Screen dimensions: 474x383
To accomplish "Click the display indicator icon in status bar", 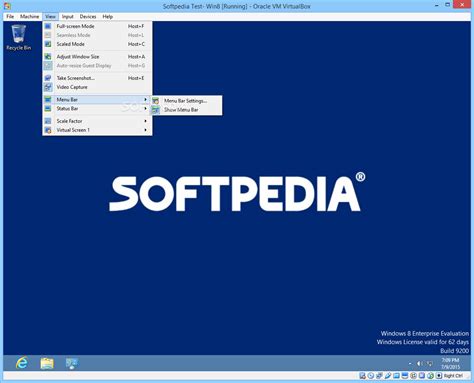I will [x=405, y=376].
